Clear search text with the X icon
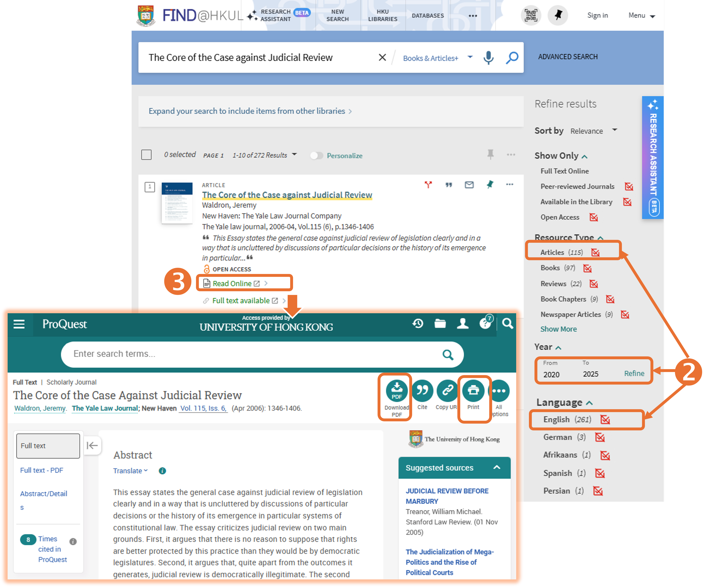Screen dimensions: 728x587 coord(382,58)
